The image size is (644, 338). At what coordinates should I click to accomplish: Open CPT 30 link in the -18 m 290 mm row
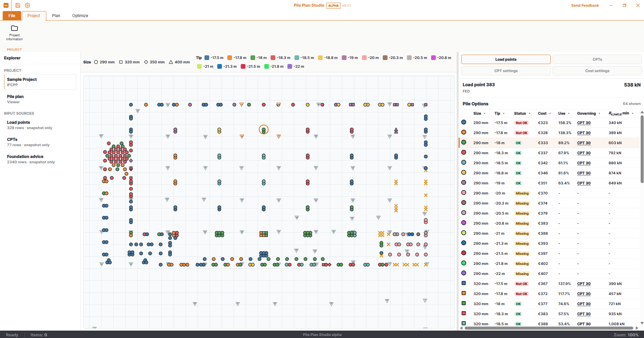coord(584,143)
